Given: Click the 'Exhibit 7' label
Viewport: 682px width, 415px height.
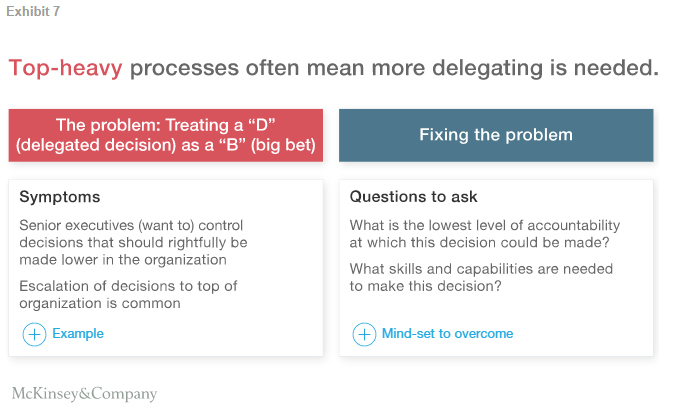Looking at the screenshot, I should (x=32, y=13).
